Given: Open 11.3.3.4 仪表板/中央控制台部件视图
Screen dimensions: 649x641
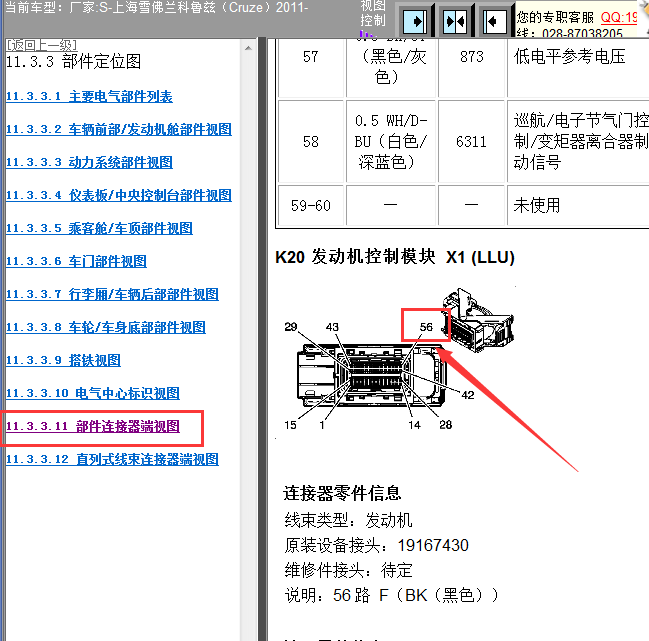Looking at the screenshot, I should 119,195.
